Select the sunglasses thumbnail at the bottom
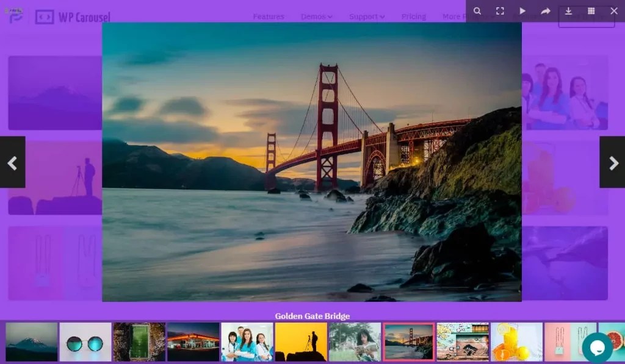Viewport: 625px width, 364px height. tap(85, 341)
